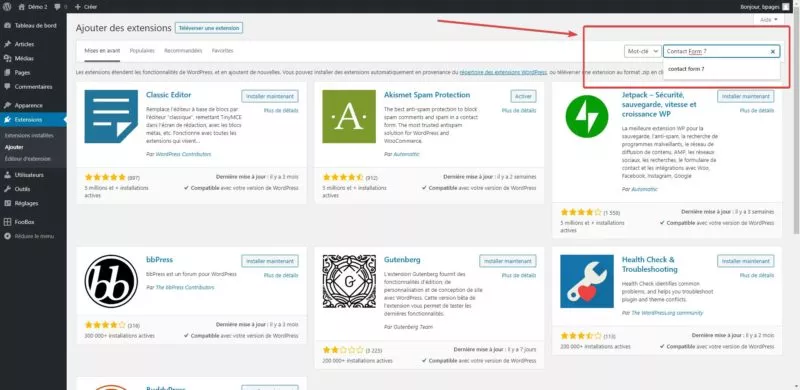Open Plus de détails for Classic Editor
The image size is (800, 390).
click(x=281, y=110)
